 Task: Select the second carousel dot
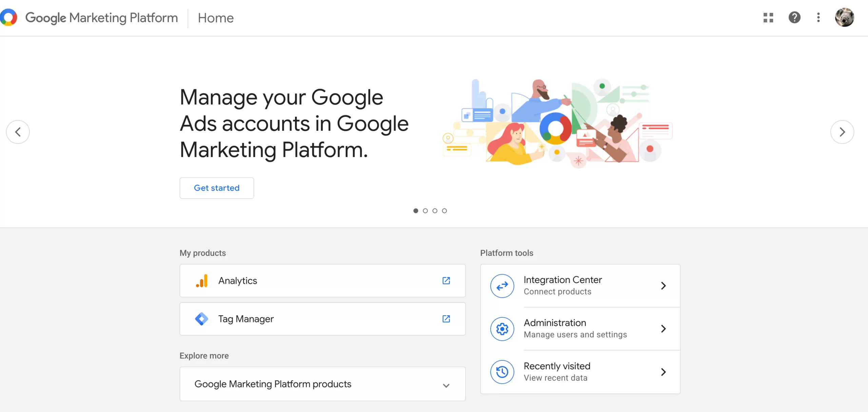pyautogui.click(x=425, y=211)
